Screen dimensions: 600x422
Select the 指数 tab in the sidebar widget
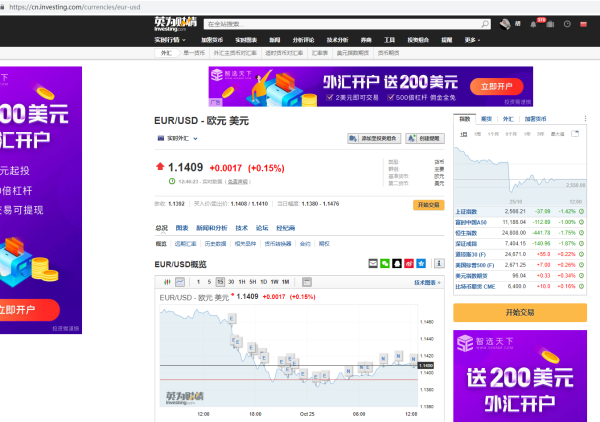465,119
